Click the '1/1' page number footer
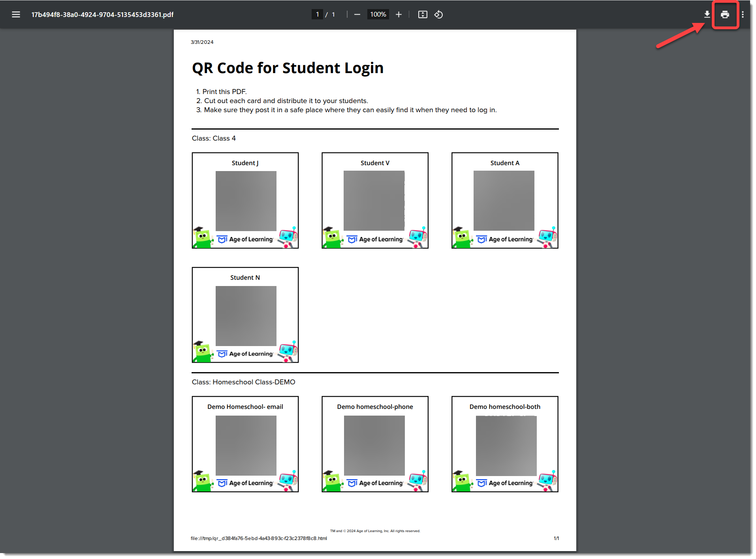 click(556, 538)
